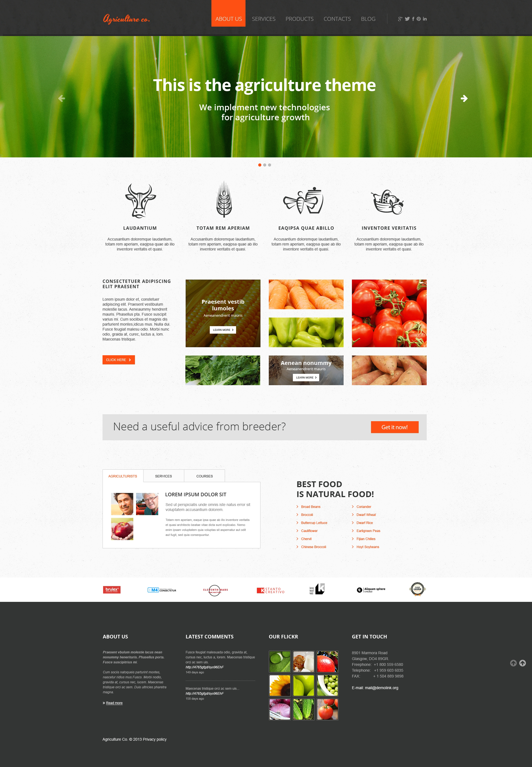This screenshot has width=532, height=767.
Task: Click the harvest basket icon
Action: (390, 202)
